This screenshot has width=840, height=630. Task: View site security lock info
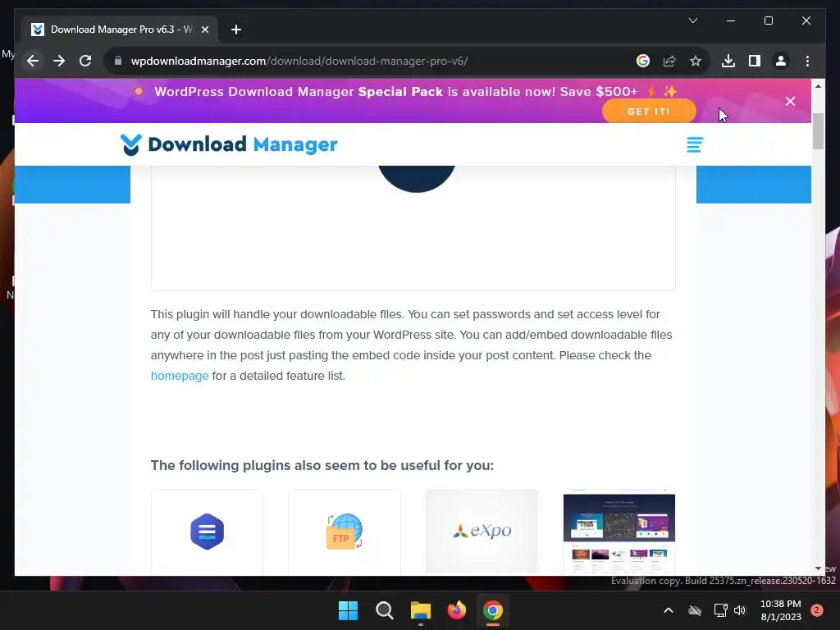pos(118,61)
